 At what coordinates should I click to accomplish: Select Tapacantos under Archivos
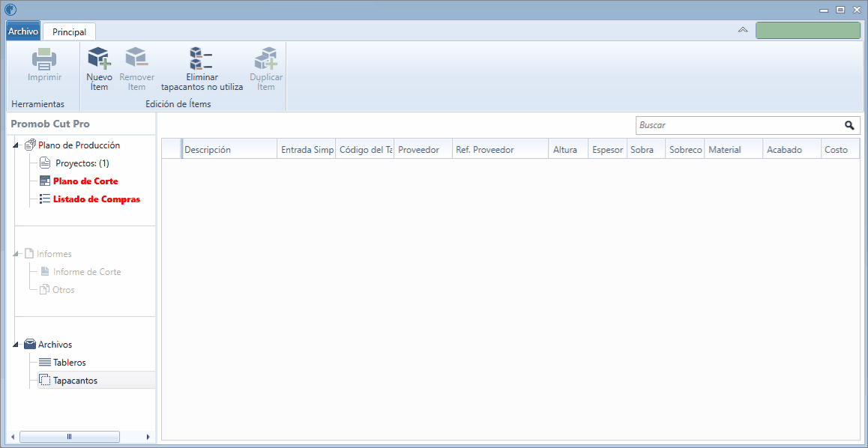click(x=75, y=381)
